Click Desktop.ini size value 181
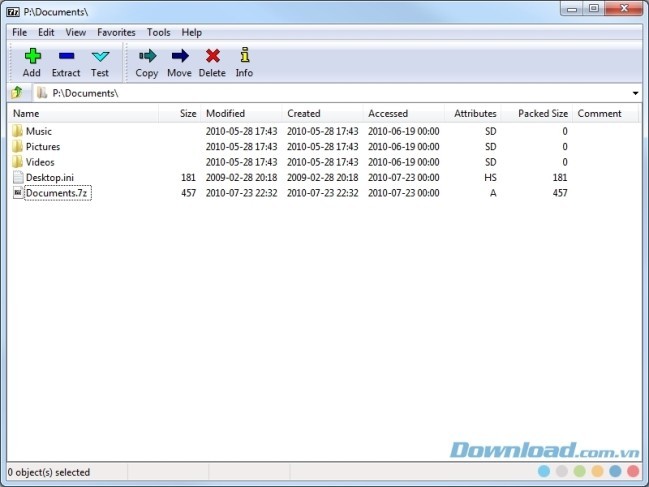Viewport: 649px width, 487px height. [x=188, y=178]
